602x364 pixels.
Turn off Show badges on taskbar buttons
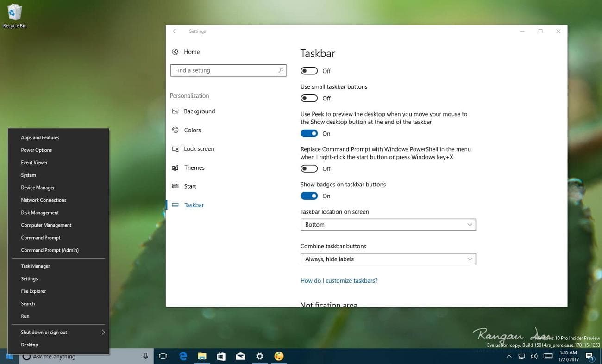click(x=309, y=196)
